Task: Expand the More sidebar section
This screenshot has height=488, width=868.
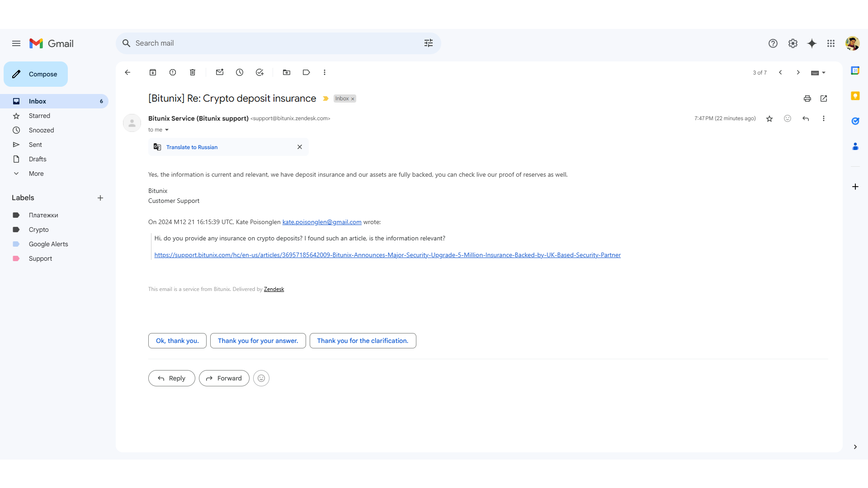Action: point(36,174)
